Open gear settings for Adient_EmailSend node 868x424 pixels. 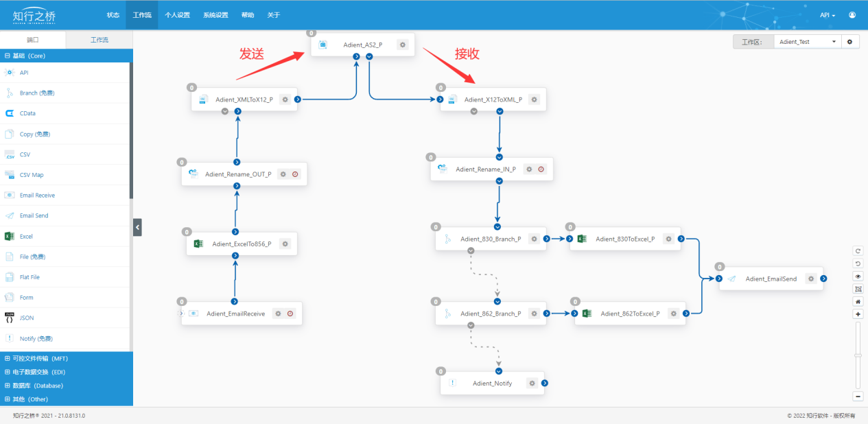[811, 279]
